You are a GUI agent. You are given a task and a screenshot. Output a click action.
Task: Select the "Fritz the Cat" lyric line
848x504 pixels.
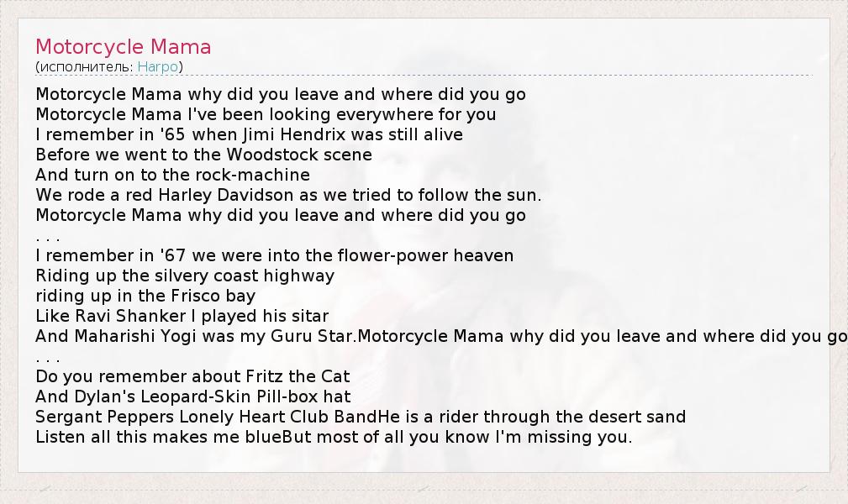192,376
